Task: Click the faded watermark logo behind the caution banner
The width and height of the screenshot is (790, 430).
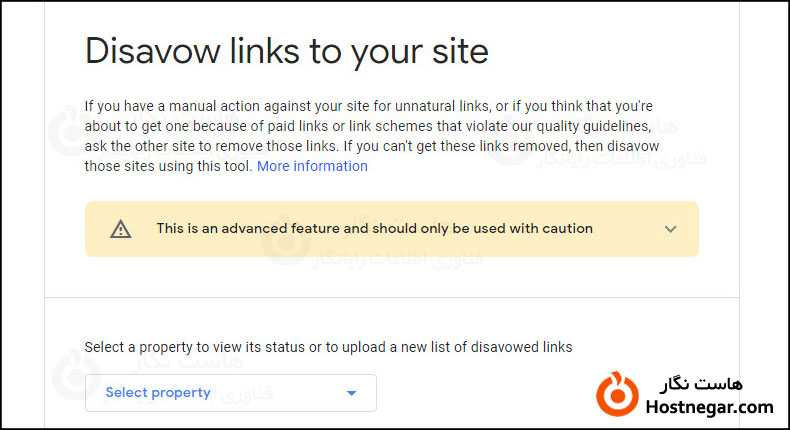Action: 277,237
